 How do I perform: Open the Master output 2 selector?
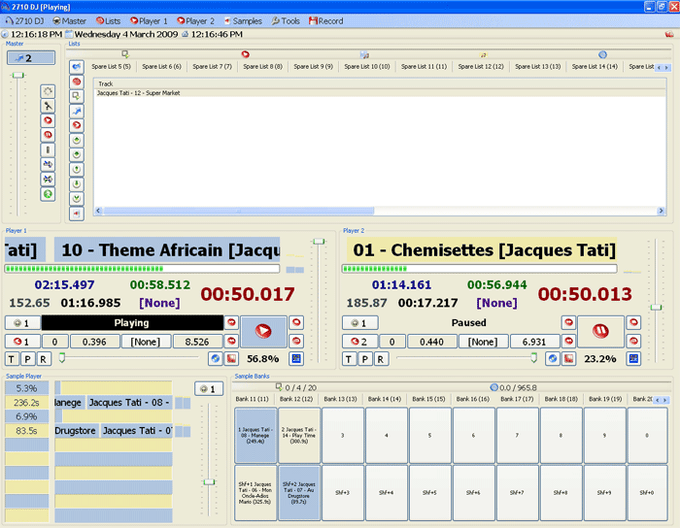(31, 58)
